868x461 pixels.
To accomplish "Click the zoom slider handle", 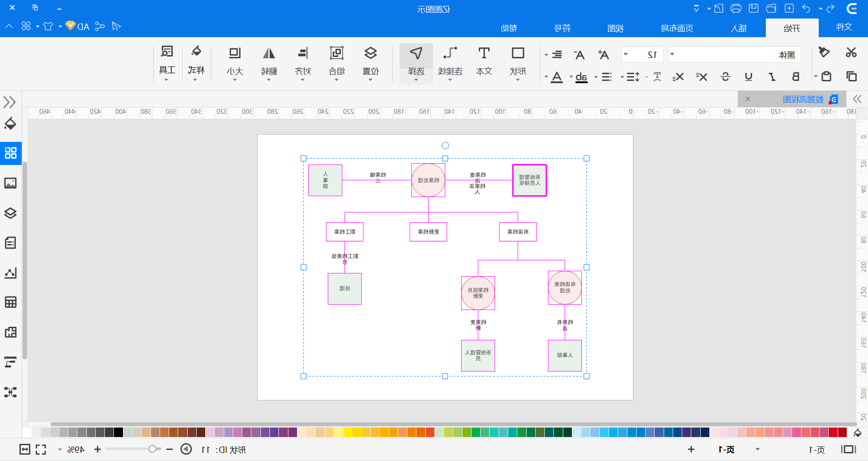I will 152,449.
